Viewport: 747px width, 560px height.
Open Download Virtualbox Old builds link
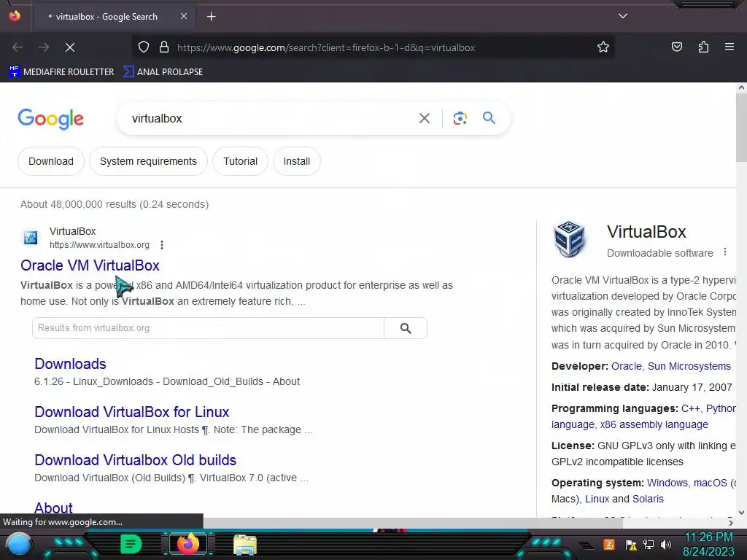click(135, 460)
